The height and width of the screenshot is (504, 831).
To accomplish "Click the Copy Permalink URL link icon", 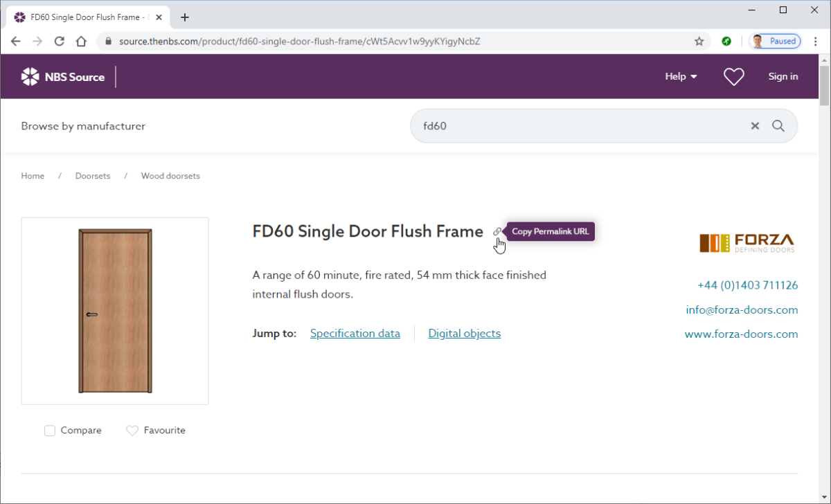I will point(497,232).
